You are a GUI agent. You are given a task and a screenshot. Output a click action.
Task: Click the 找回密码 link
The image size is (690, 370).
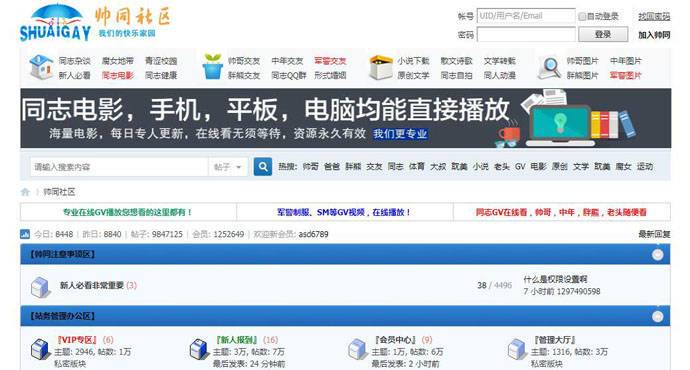[654, 16]
